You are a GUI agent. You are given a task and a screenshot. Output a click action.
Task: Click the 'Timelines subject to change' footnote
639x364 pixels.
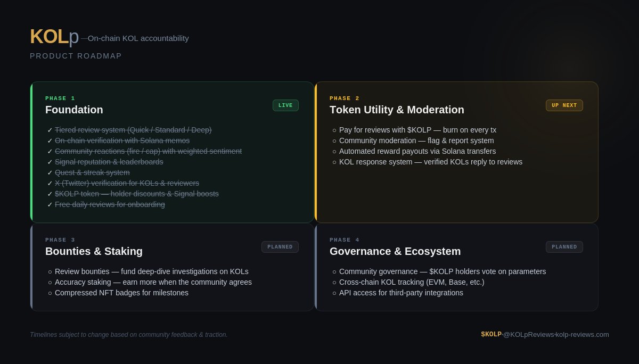[x=129, y=335]
